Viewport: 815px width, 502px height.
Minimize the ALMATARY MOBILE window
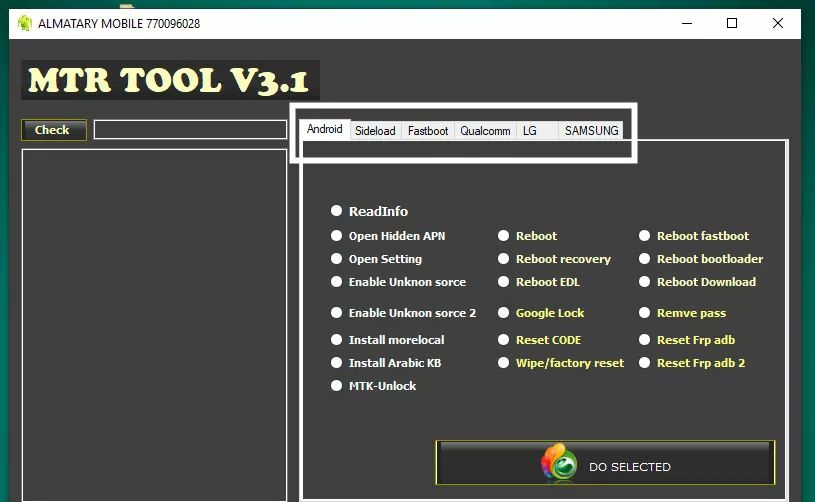point(687,23)
